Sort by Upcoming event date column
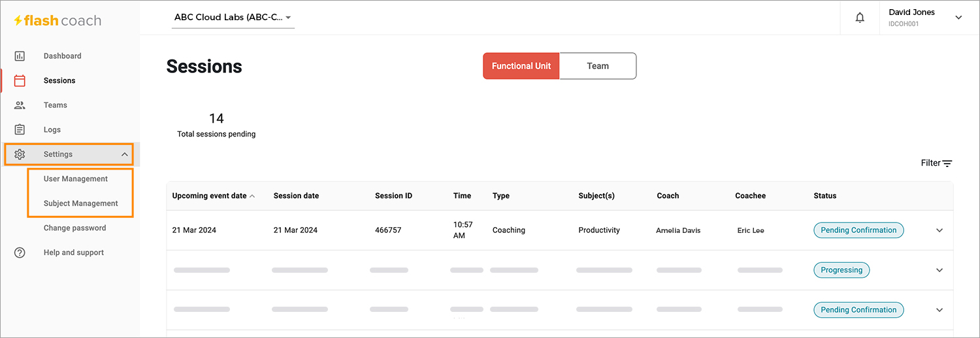The image size is (980, 338). 214,196
